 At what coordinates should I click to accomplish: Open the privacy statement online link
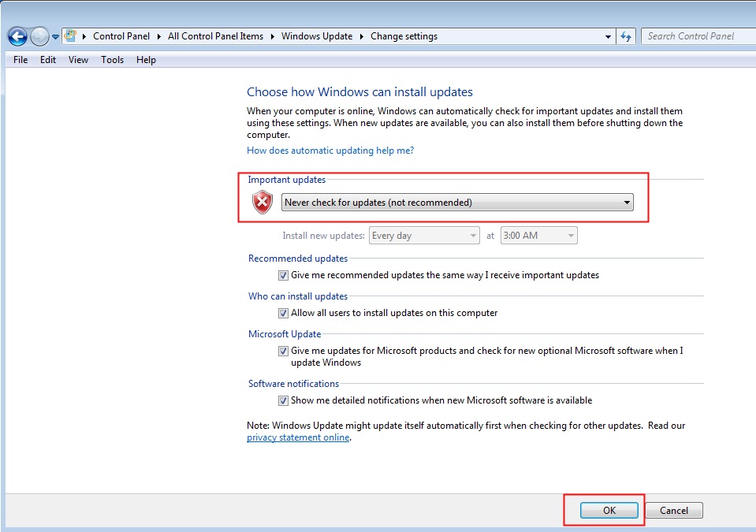tap(298, 437)
